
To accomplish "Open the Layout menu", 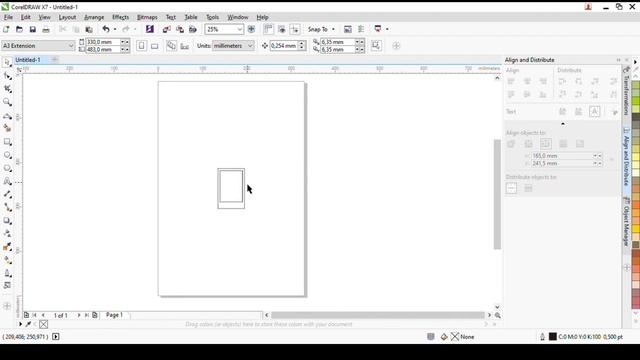I will pyautogui.click(x=67, y=17).
